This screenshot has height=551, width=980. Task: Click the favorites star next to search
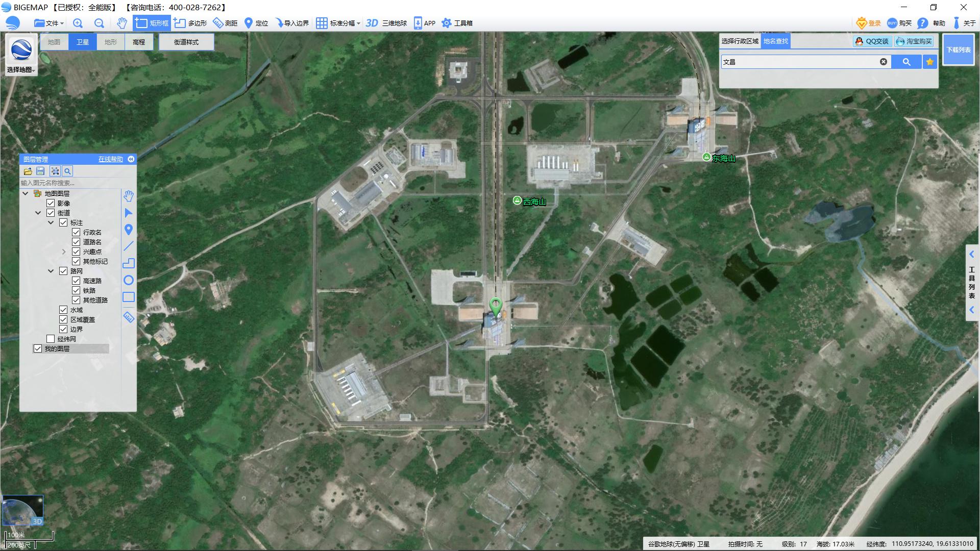930,62
